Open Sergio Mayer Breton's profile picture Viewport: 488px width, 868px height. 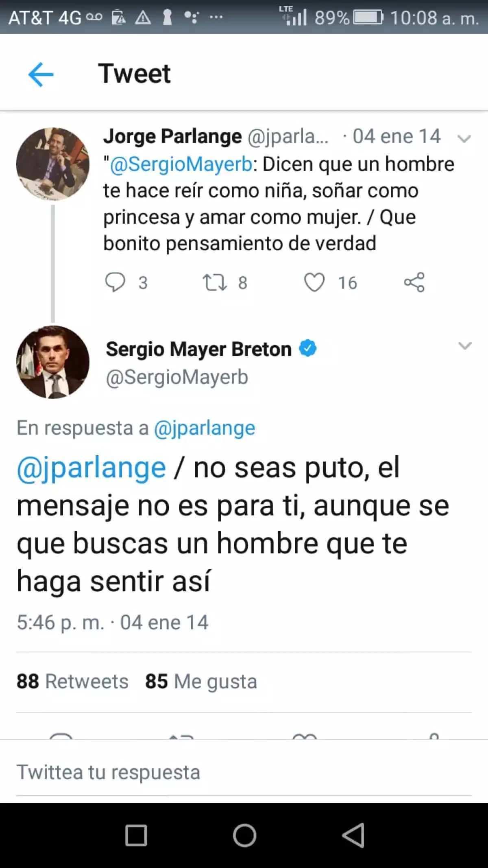(53, 362)
